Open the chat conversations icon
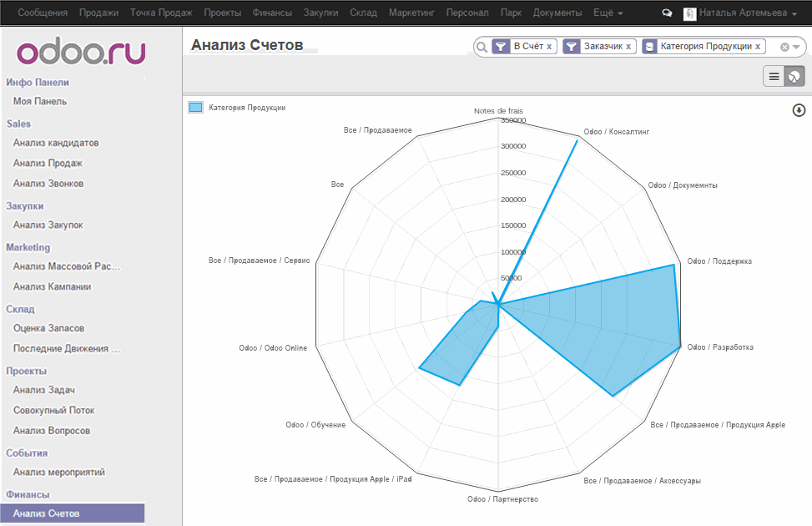 pyautogui.click(x=667, y=13)
